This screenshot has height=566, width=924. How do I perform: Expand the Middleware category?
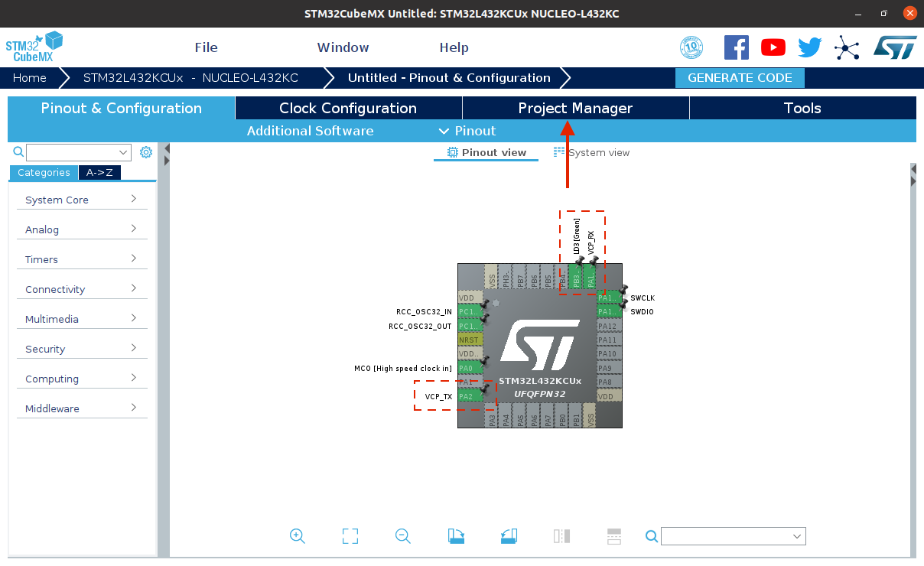click(82, 408)
